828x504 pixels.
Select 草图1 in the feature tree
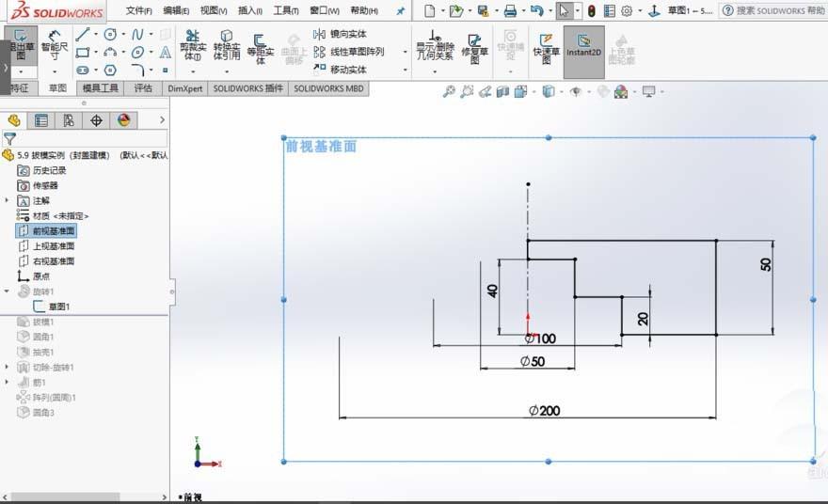(x=52, y=307)
